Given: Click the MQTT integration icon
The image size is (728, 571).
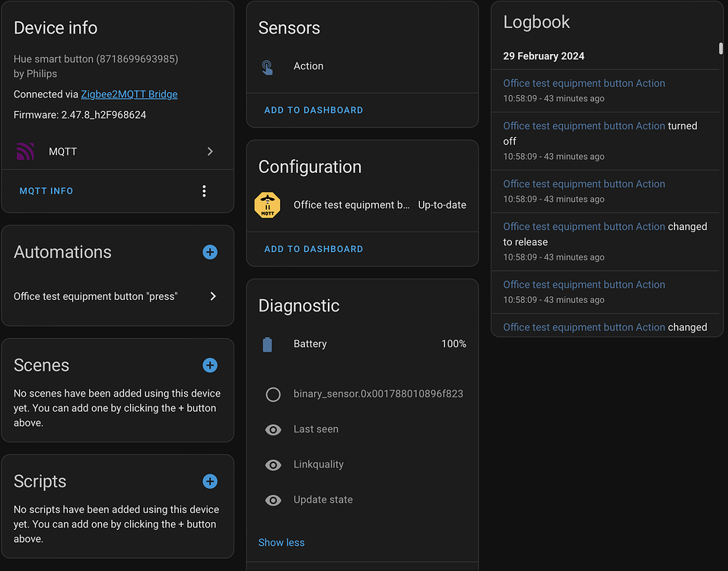Looking at the screenshot, I should pos(25,152).
